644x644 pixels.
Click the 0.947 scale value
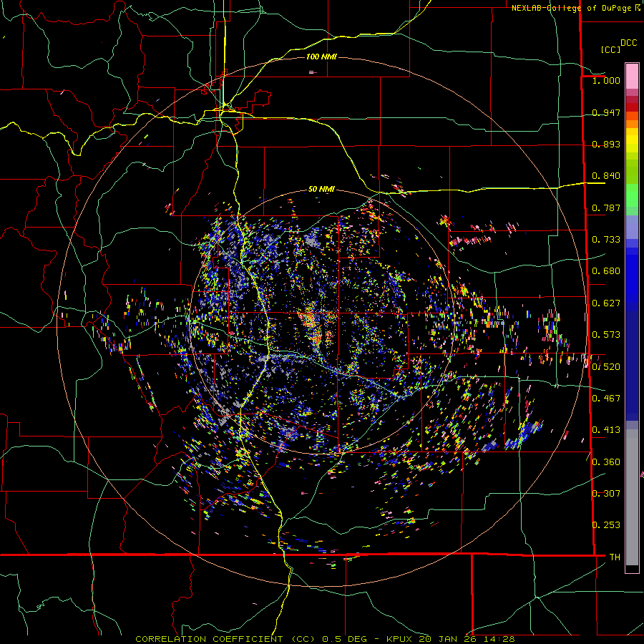(x=606, y=112)
